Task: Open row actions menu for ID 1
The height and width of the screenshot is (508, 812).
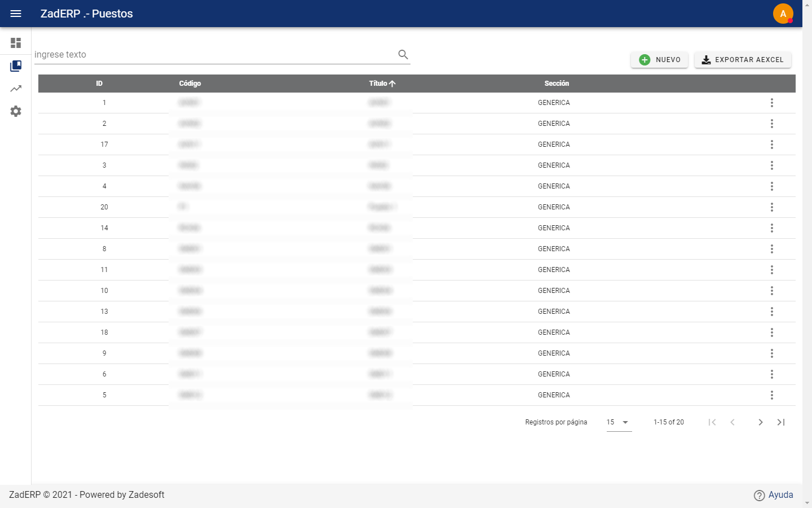Action: coord(772,103)
